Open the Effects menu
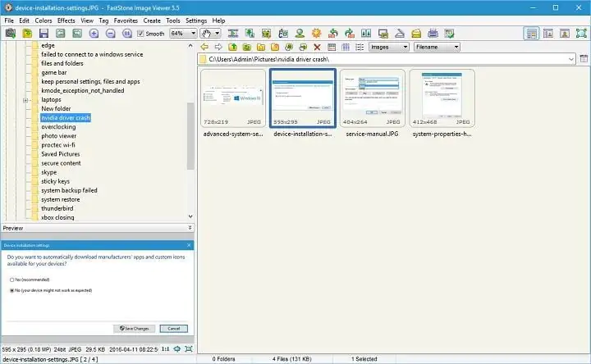Image resolution: width=591 pixels, height=364 pixels. 66,20
